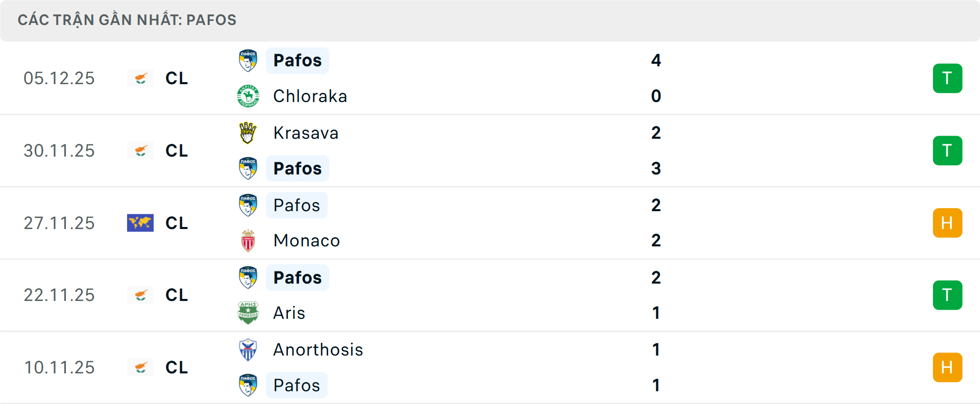
Task: Click the Chloraka club crest icon
Action: 248,96
